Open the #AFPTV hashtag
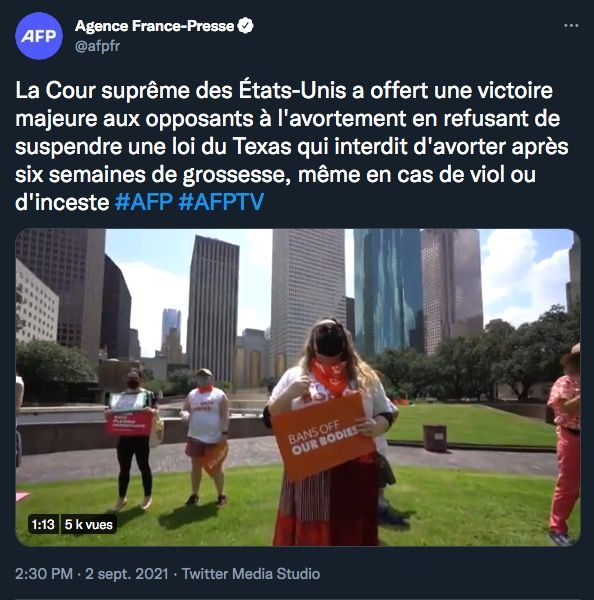Screen dimensions: 594x600 coord(221,202)
